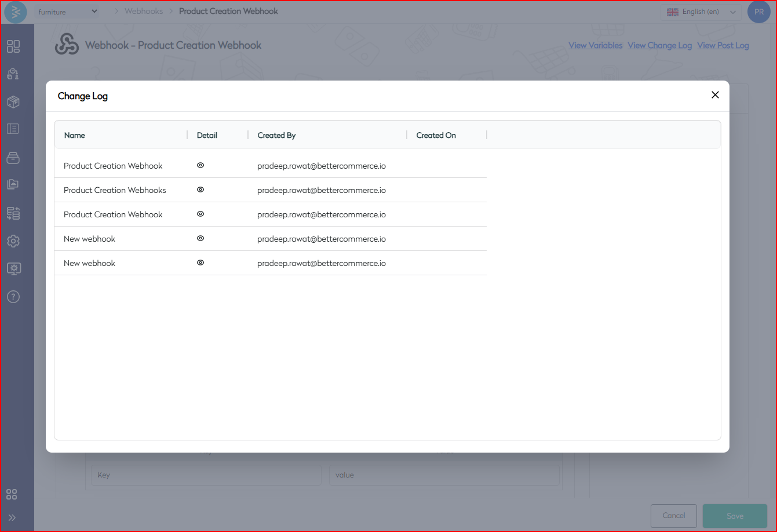Sort by the Created By column header
The width and height of the screenshot is (777, 532).
point(277,135)
